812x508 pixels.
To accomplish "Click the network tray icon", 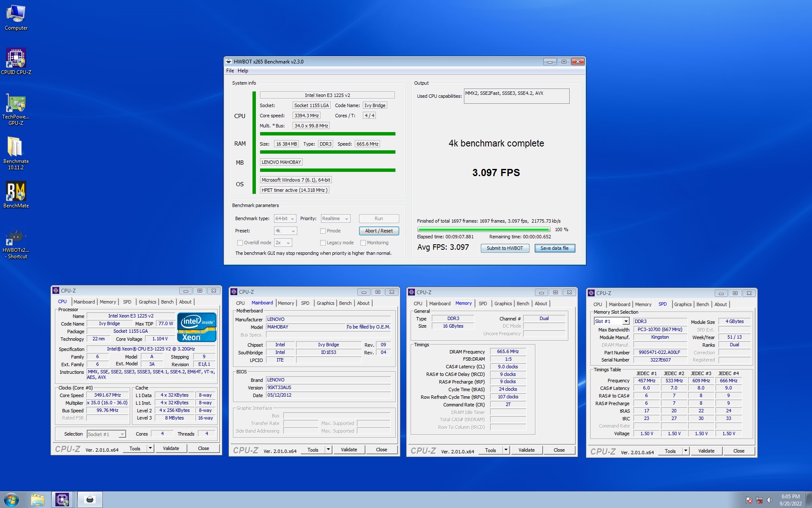I will (x=759, y=500).
